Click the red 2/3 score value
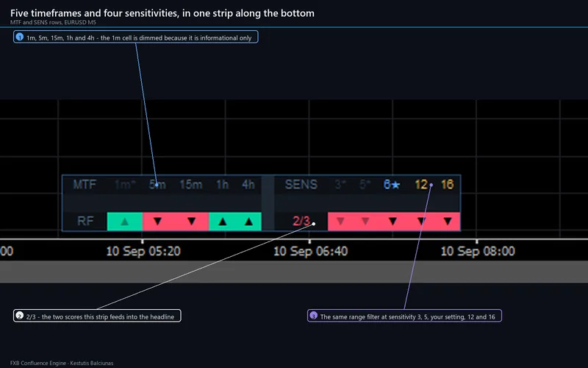Screen dimensions: 588x368 click(301, 221)
